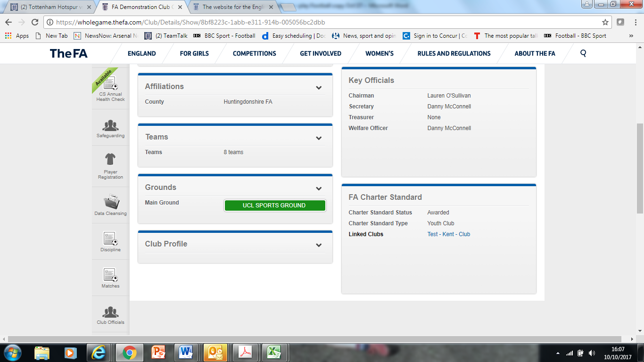Expand the Grounds panel chevron
This screenshot has width=644, height=362.
point(319,188)
